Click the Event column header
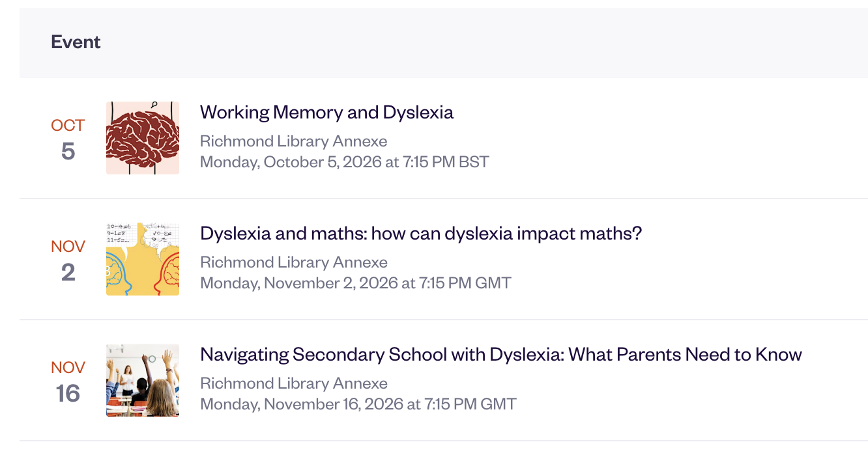This screenshot has height=470, width=868. point(76,42)
